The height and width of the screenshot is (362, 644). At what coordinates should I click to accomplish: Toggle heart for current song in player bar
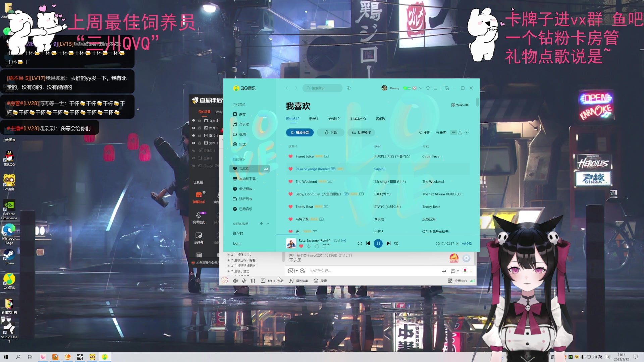301,246
